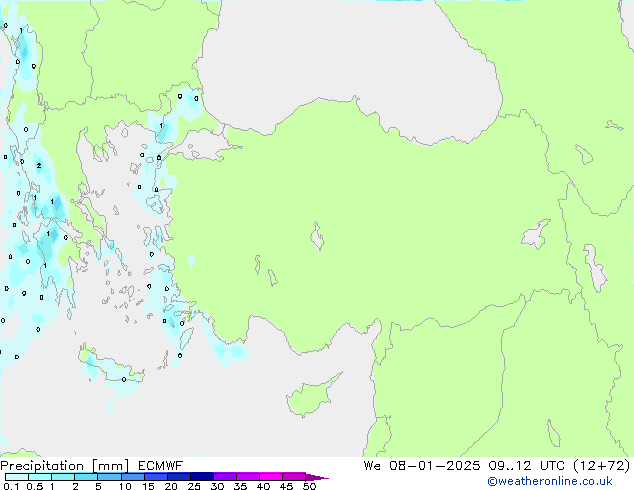
Task: Click the legend value '50'
Action: pyautogui.click(x=309, y=486)
